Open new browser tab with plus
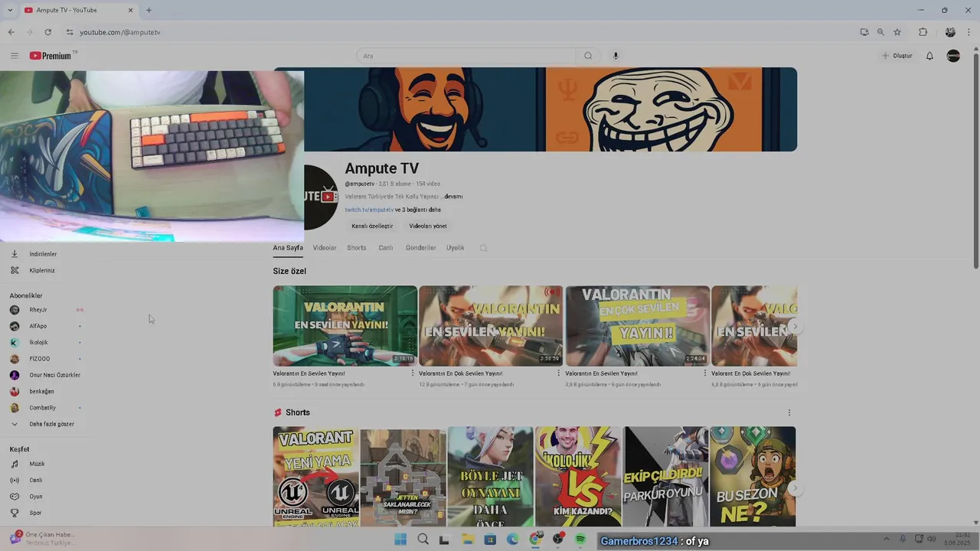The width and height of the screenshot is (980, 551). point(149,10)
